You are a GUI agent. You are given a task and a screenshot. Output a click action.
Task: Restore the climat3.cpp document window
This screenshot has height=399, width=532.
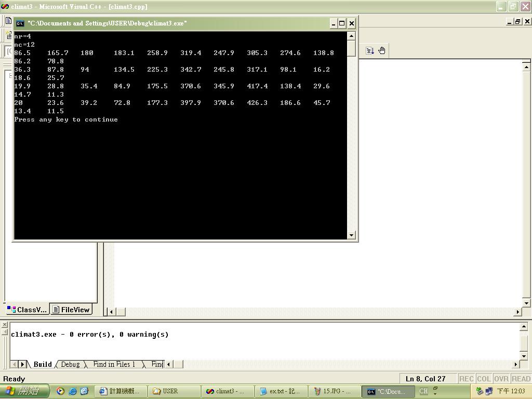(517, 21)
